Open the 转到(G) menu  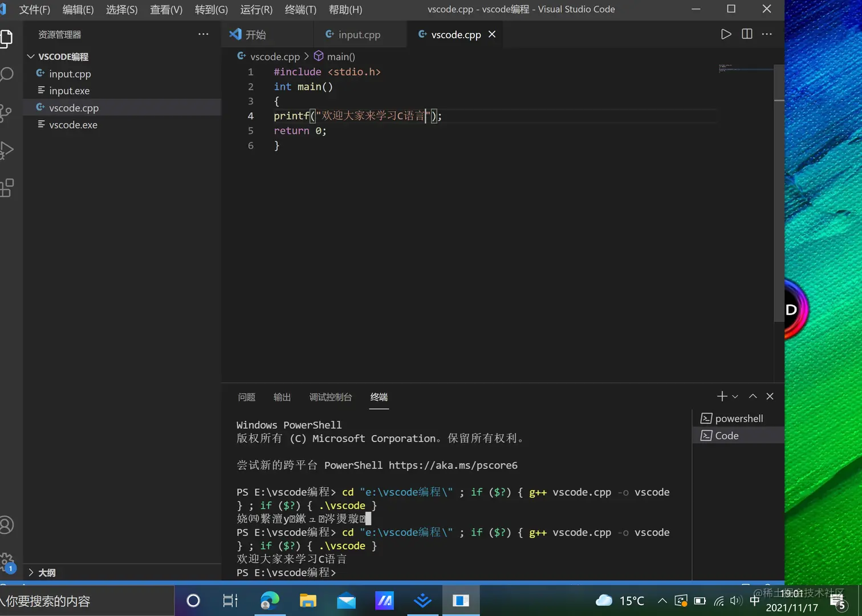211,10
